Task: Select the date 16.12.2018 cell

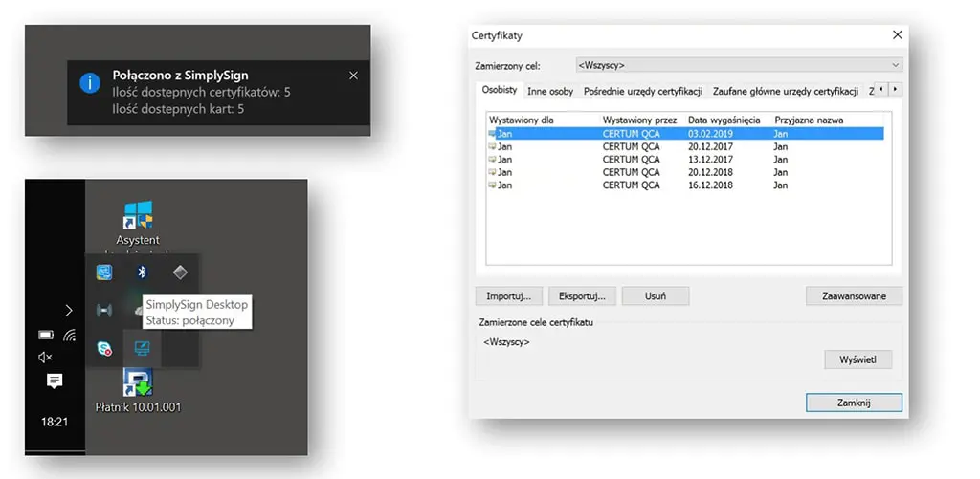Action: coord(711,185)
